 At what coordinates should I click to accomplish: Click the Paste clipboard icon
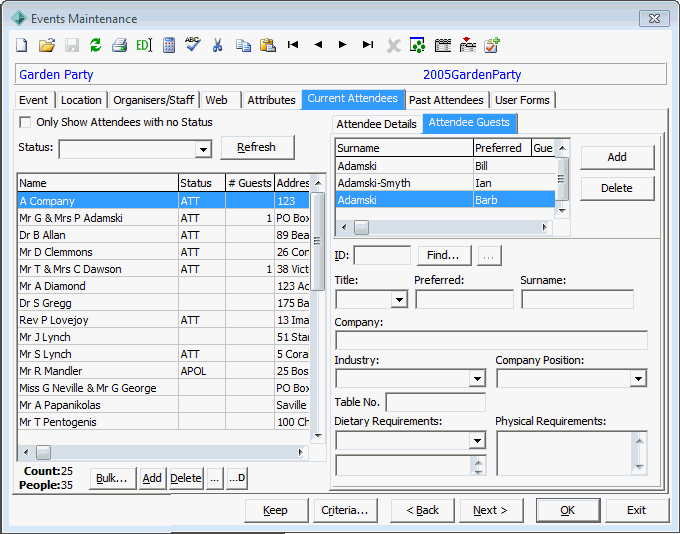coord(268,45)
